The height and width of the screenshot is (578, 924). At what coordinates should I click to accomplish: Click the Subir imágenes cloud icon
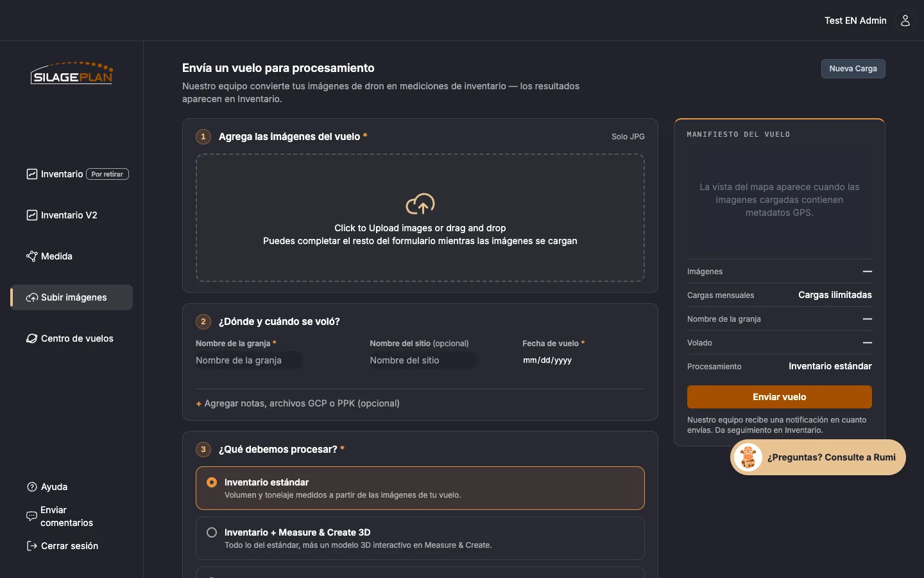click(x=31, y=297)
